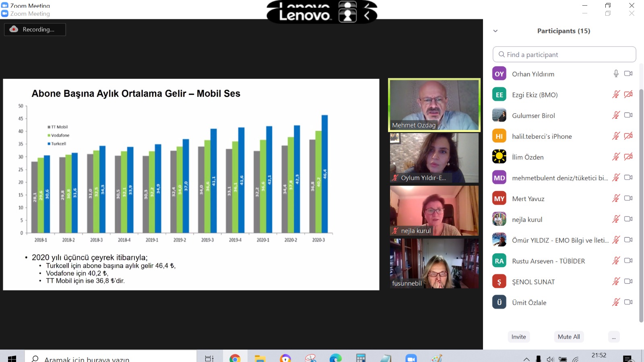
Task: Click Ömür YILDIZ's muted microphone icon
Action: point(616,240)
